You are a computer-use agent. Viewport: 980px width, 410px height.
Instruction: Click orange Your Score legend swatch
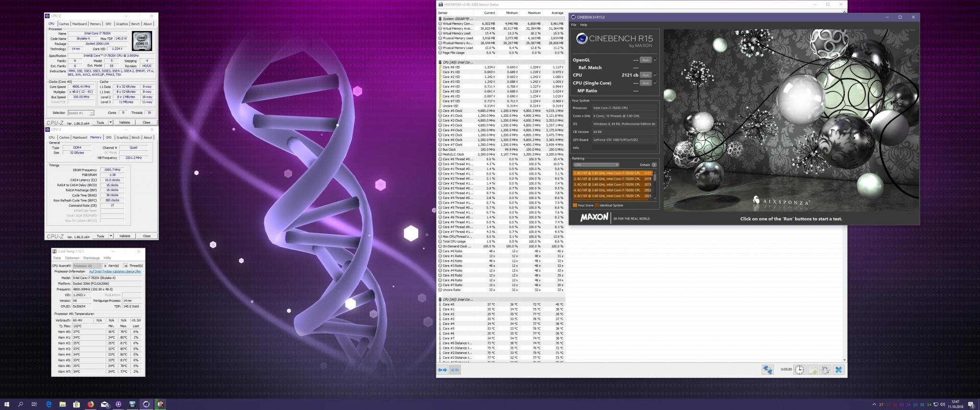575,205
